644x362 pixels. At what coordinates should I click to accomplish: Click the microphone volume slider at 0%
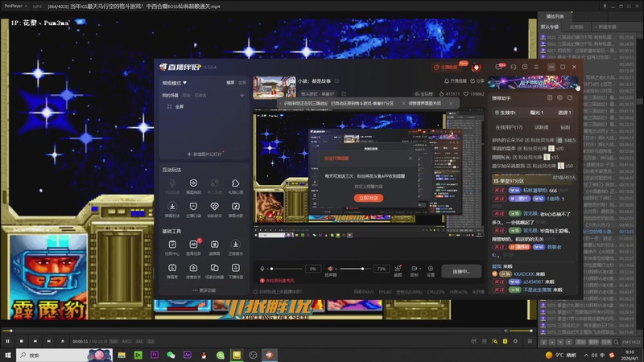tap(286, 269)
